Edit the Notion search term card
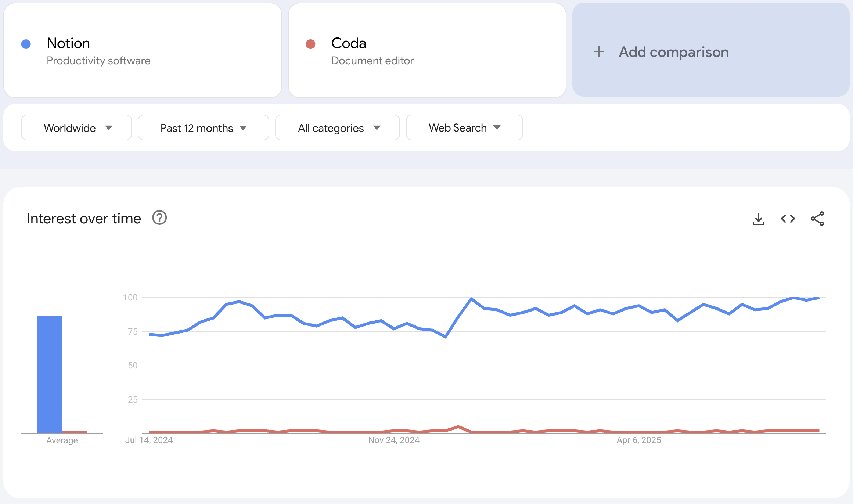 pyautogui.click(x=143, y=50)
